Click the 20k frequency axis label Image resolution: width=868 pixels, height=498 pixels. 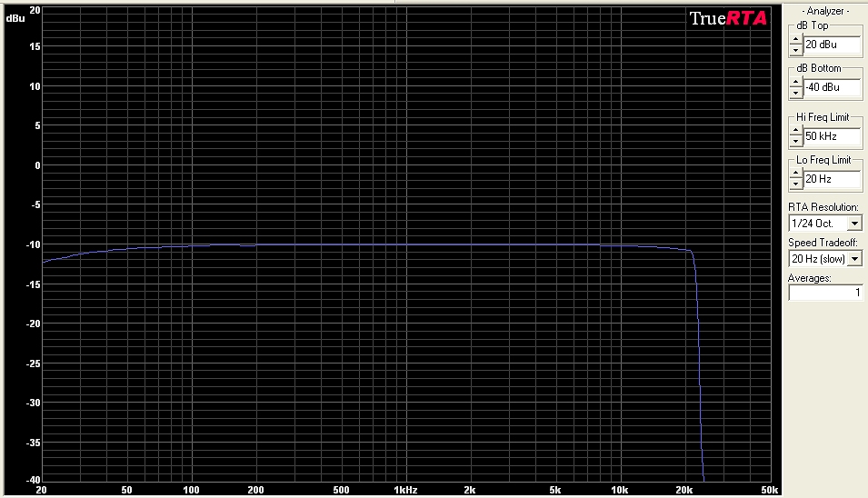click(x=684, y=490)
